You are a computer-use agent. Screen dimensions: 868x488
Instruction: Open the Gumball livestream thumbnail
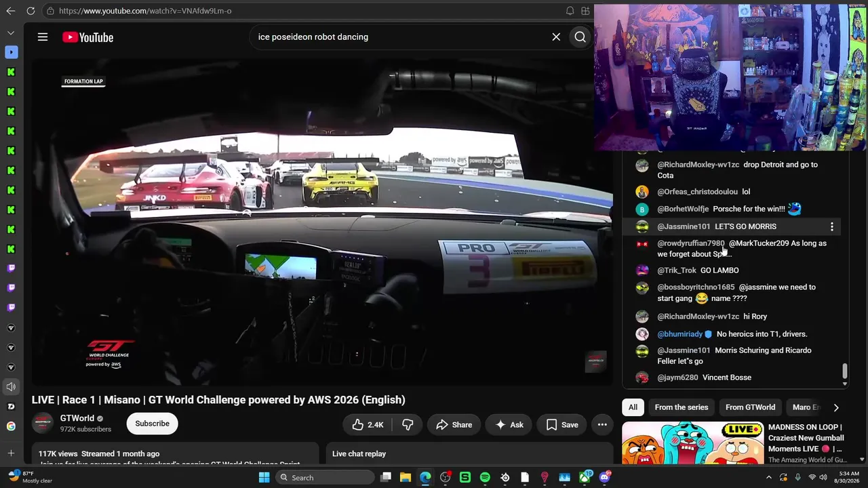(692, 443)
